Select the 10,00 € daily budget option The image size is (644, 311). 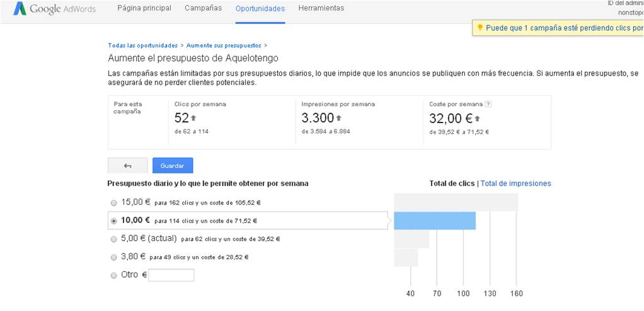click(114, 221)
